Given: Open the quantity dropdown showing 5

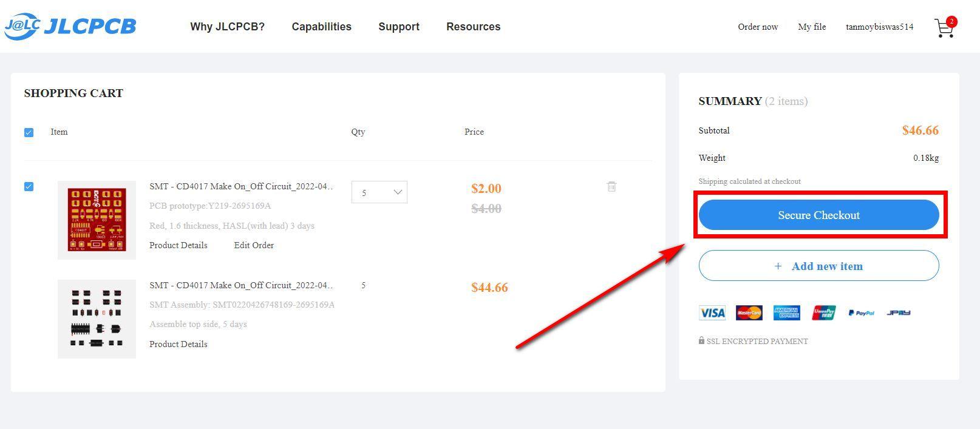Looking at the screenshot, I should 379,192.
